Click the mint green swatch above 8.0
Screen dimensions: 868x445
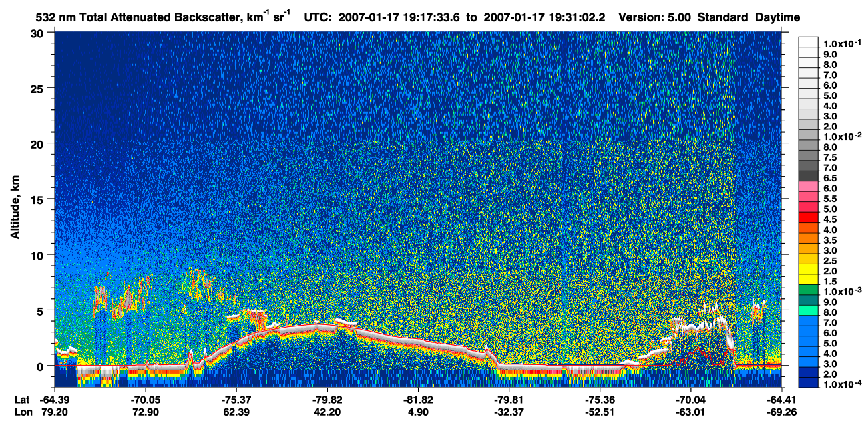point(808,310)
